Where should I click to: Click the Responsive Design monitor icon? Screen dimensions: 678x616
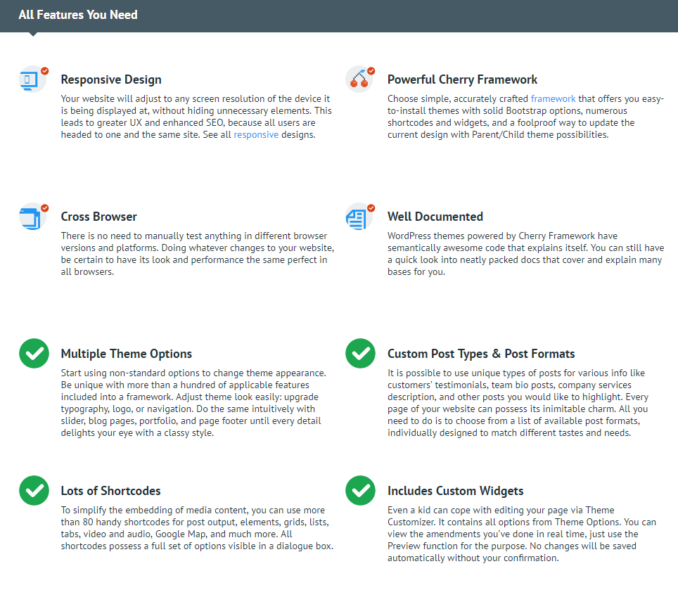click(x=32, y=79)
